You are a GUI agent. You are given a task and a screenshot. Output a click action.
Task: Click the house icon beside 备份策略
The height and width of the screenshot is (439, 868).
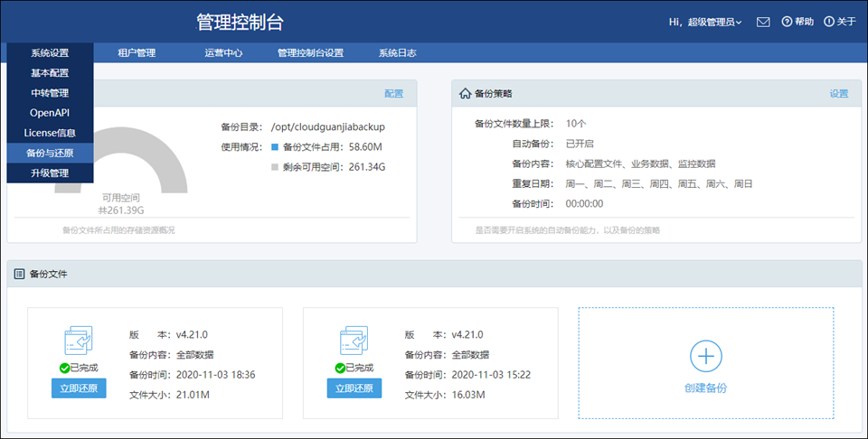pos(465,93)
